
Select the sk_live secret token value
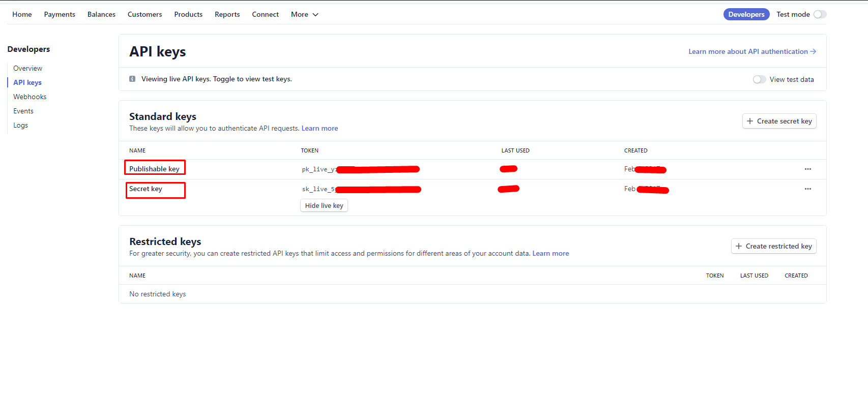click(x=361, y=189)
